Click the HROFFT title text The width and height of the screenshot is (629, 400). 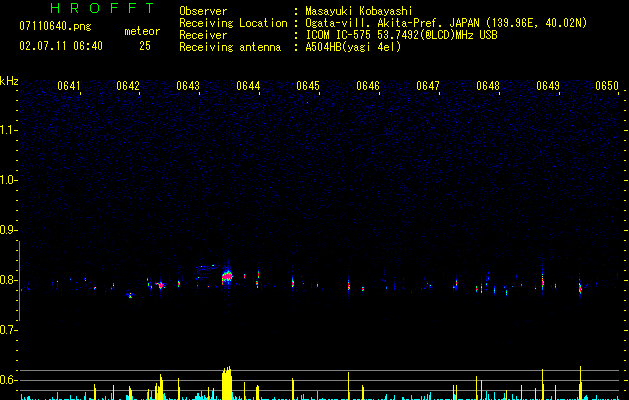tap(103, 8)
